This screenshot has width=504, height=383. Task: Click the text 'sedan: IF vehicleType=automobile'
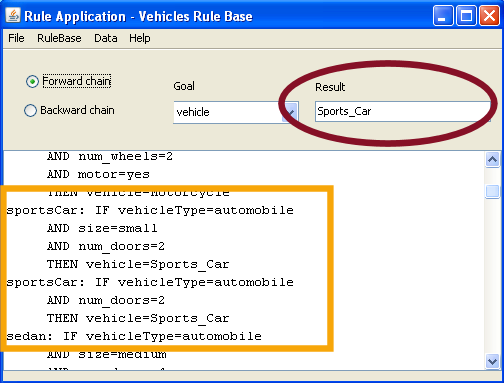134,336
